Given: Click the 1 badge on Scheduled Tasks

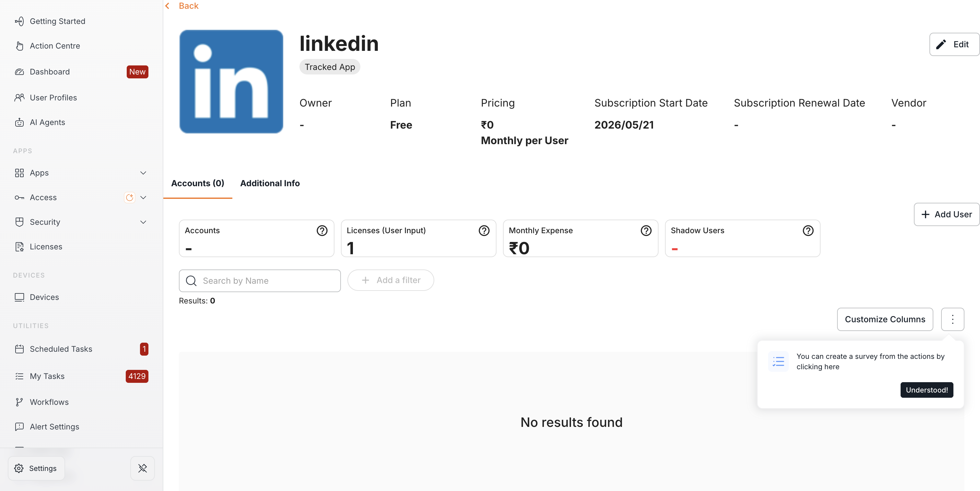Looking at the screenshot, I should pos(144,349).
